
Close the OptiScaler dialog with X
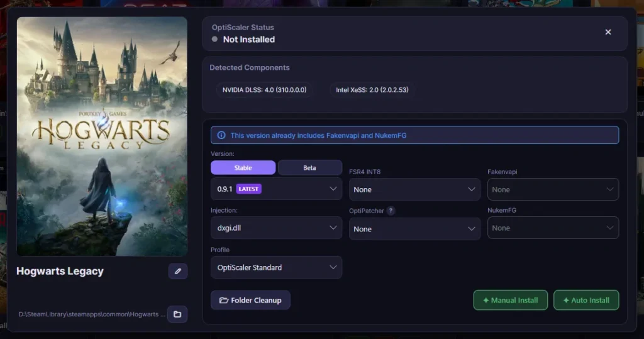tap(608, 32)
